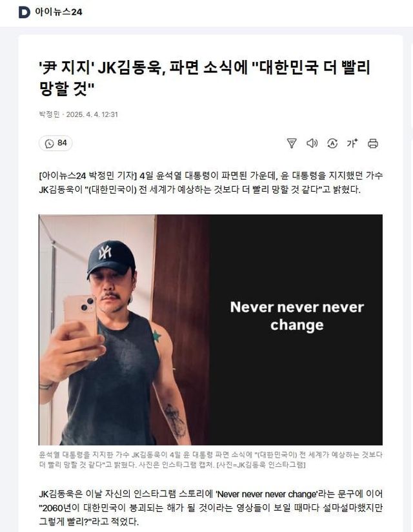Print the article with printer icon

[x=373, y=143]
